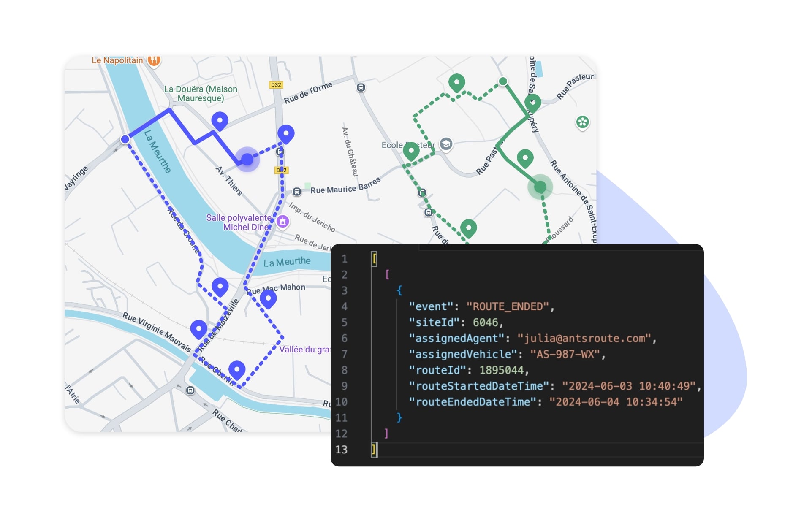
Task: Click the green park icon east of Rue Pasteur
Action: [x=582, y=122]
